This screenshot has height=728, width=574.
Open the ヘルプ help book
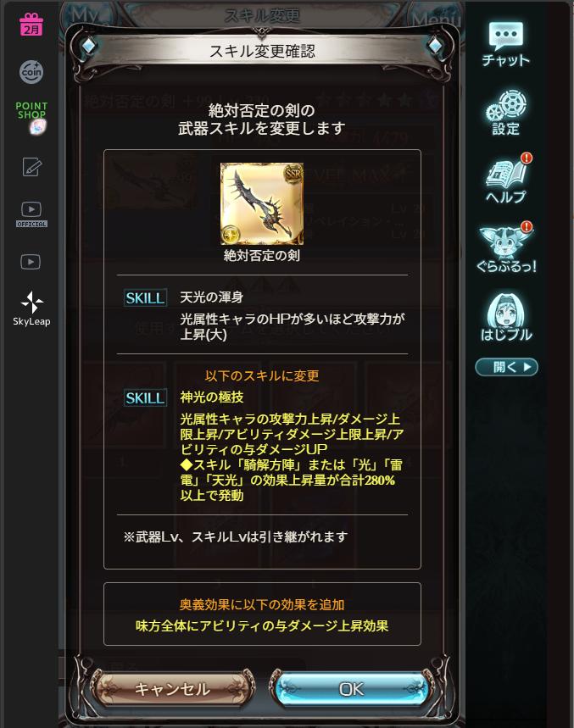505,180
